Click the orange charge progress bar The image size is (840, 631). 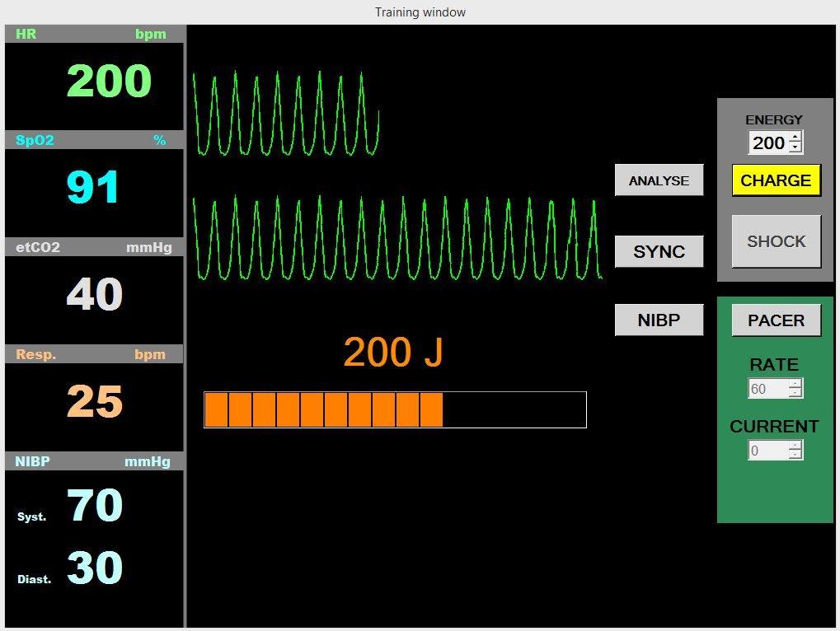coord(396,409)
